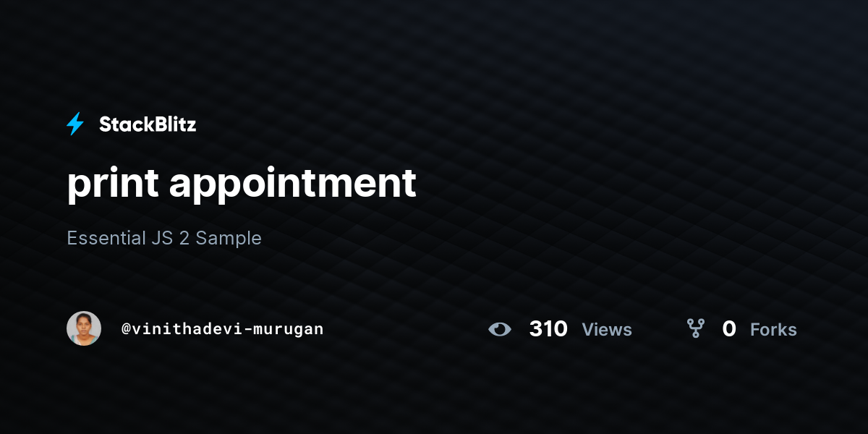Click the 0 fork count number
This screenshot has height=434, width=868.
pos(729,329)
